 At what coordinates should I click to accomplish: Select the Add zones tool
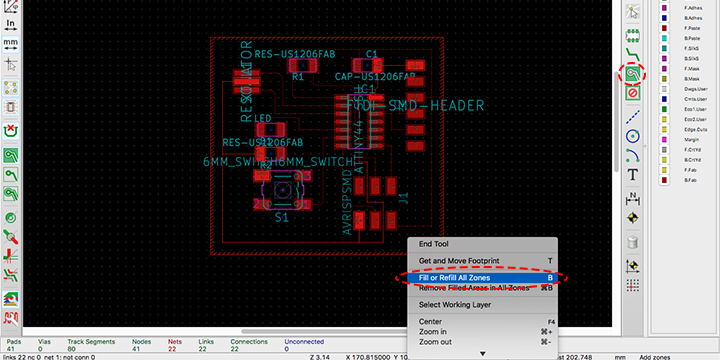(633, 73)
